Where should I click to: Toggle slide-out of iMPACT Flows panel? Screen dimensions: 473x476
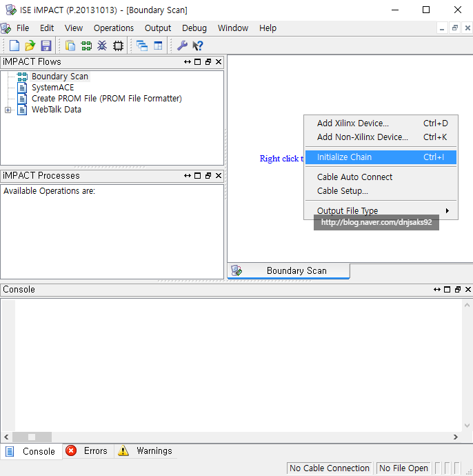tap(187, 62)
